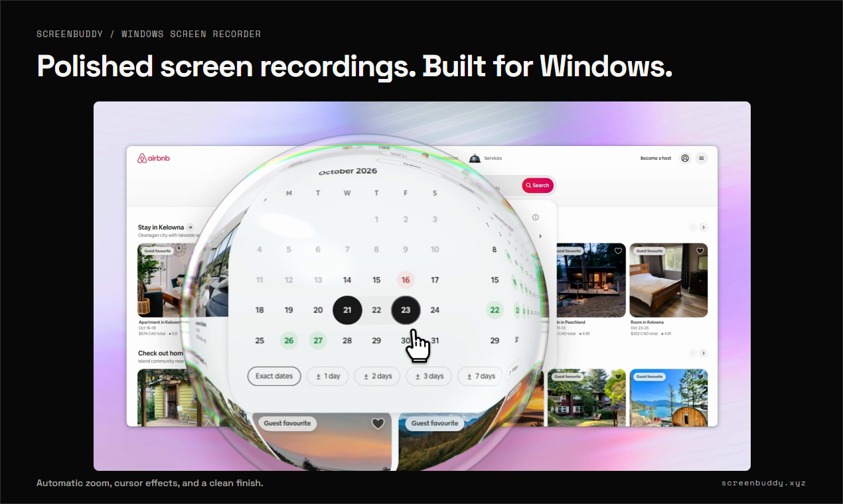Save the Peachland cabin listing with its heart

coord(618,251)
